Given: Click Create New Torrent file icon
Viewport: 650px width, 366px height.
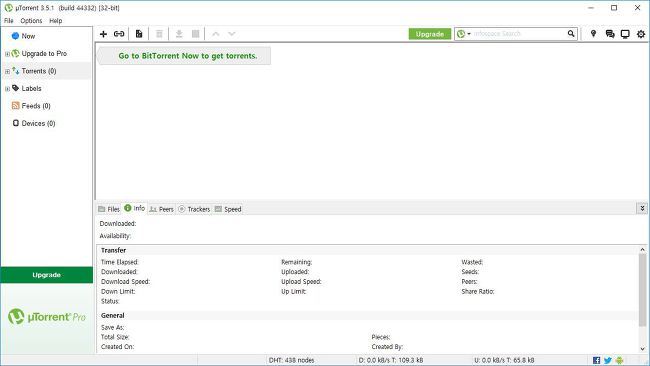Looking at the screenshot, I should tap(139, 34).
